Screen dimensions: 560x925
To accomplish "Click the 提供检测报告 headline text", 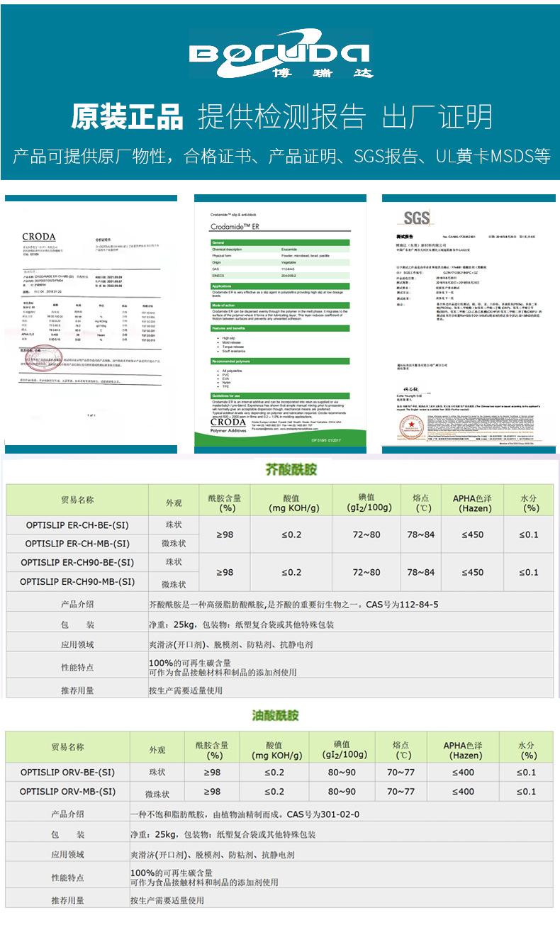I will pos(282,117).
